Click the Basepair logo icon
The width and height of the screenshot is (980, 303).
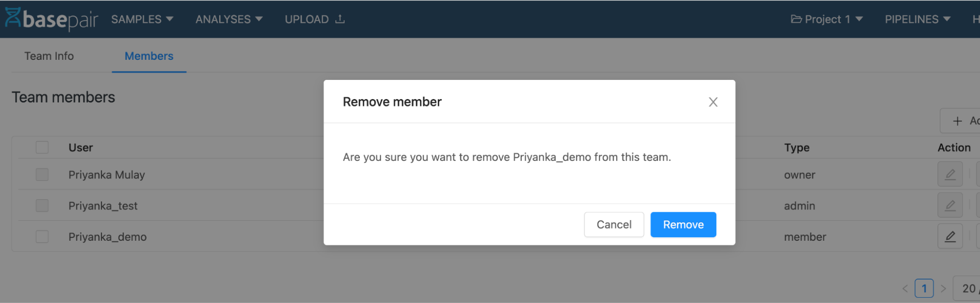coord(13,18)
